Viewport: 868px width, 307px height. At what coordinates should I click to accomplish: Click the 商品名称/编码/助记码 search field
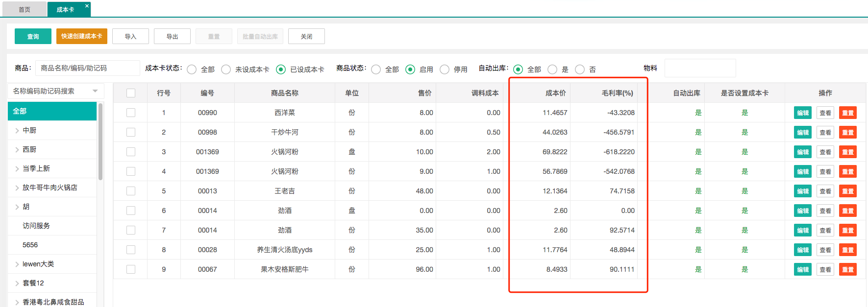(x=87, y=68)
